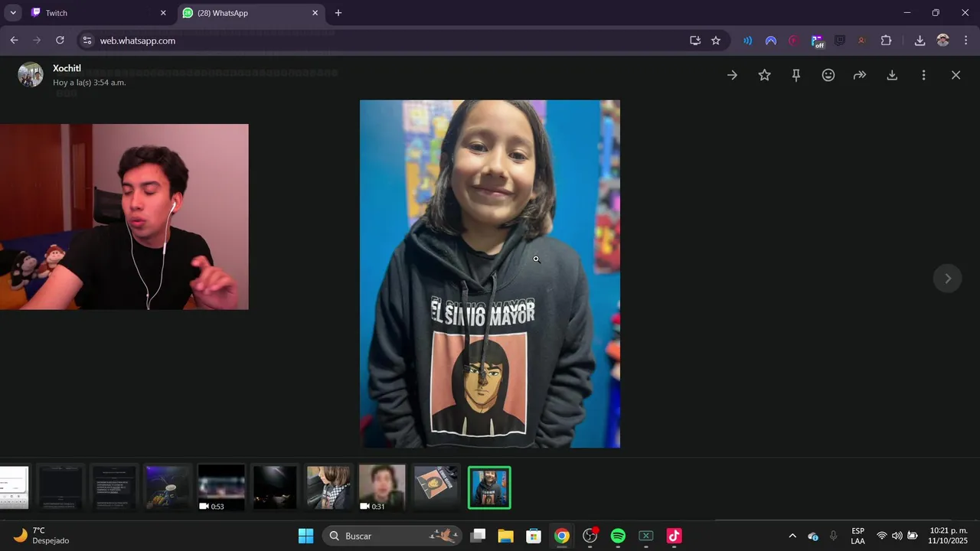
Task: Install WhatsApp app icon in address bar
Action: [695, 41]
